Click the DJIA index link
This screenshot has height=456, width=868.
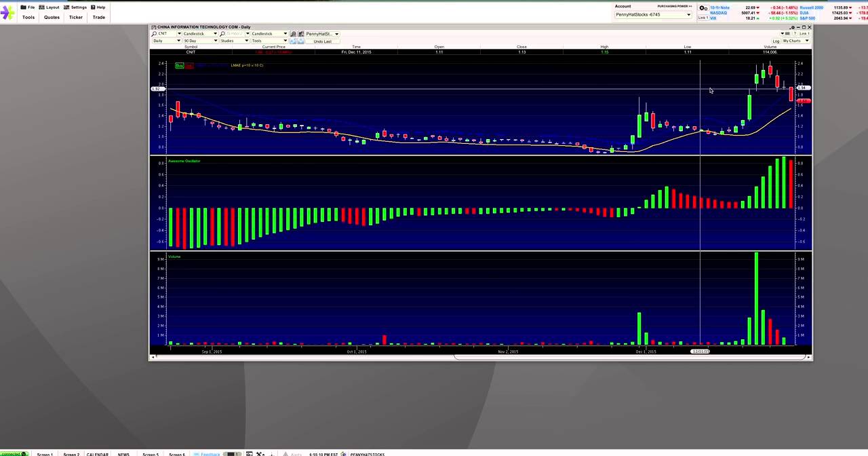click(x=804, y=13)
